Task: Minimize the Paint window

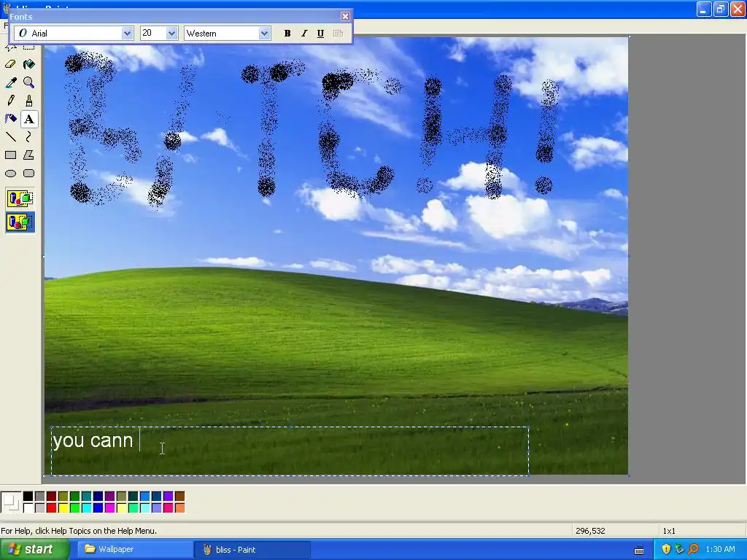Action: [x=704, y=9]
